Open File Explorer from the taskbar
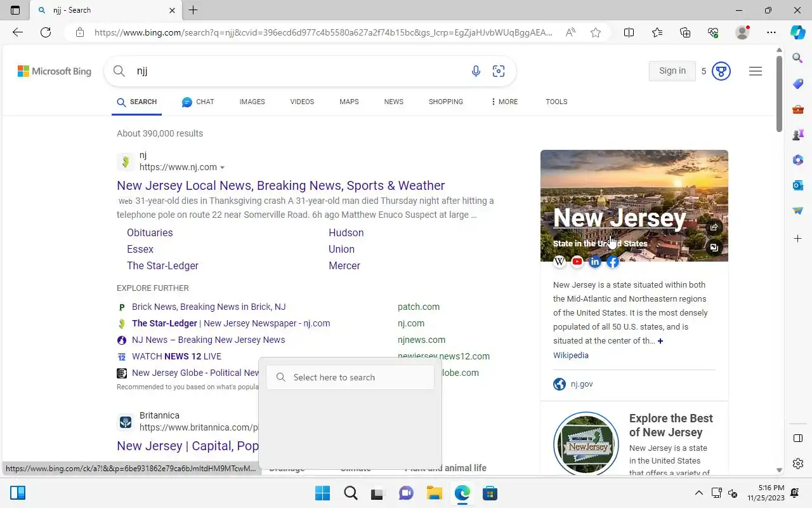Screen dimensions: 812x508 tap(434, 493)
